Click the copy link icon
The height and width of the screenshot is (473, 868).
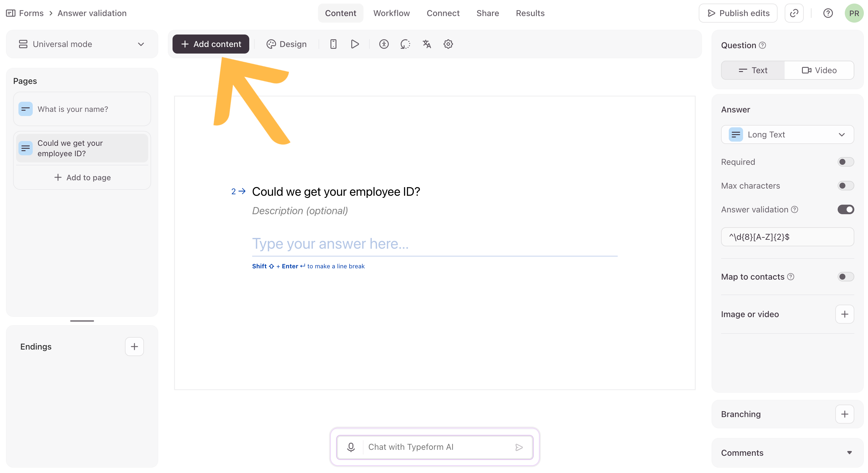pyautogui.click(x=794, y=13)
